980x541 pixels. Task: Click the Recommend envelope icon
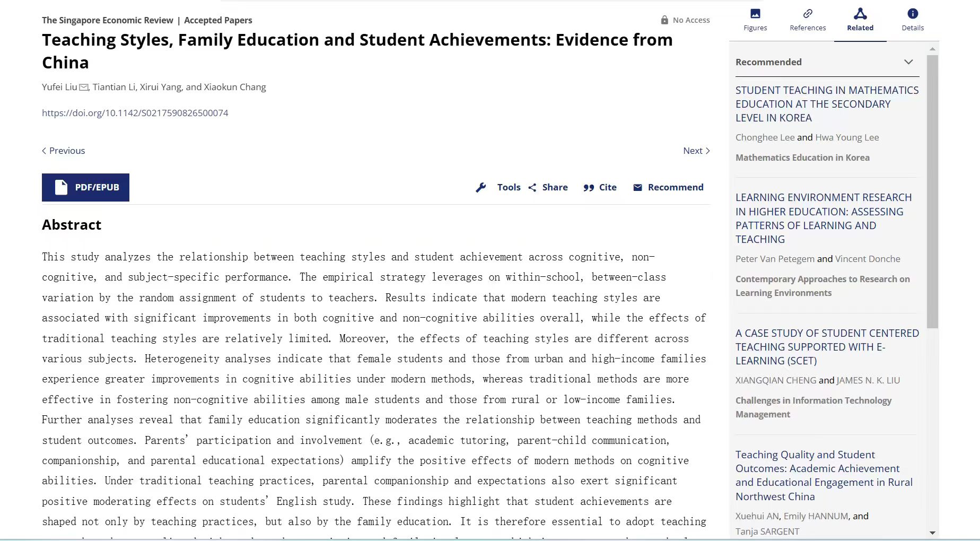coord(637,187)
